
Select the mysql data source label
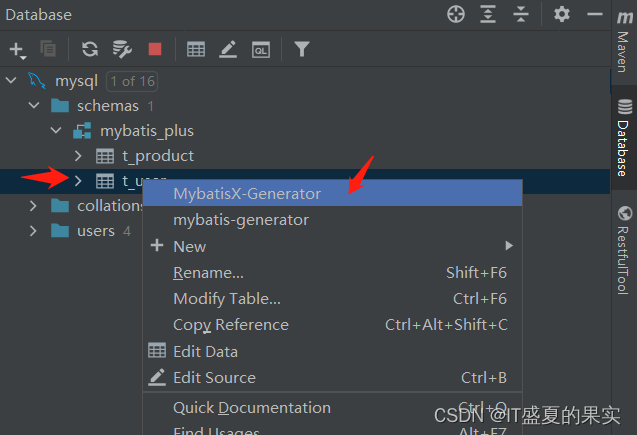coord(76,81)
